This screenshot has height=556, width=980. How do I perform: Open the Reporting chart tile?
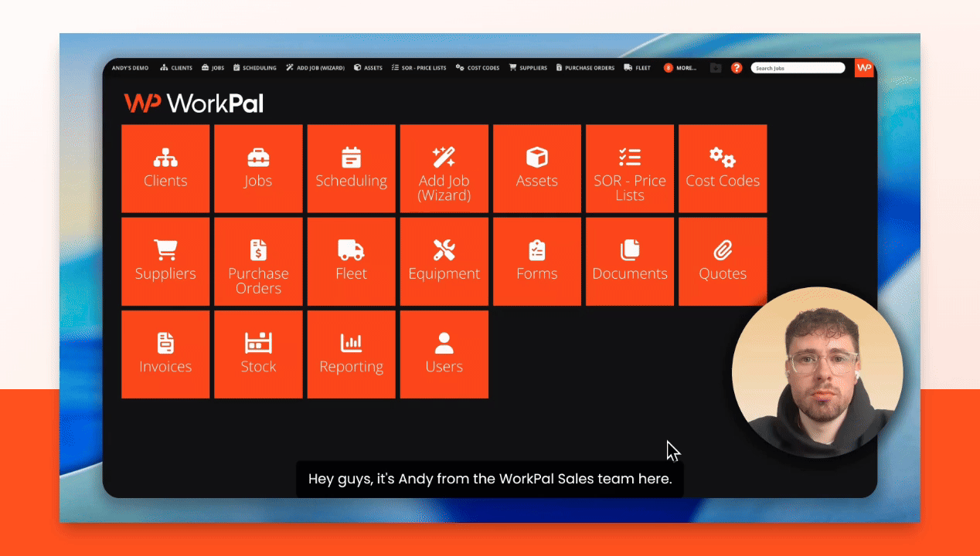coord(351,354)
